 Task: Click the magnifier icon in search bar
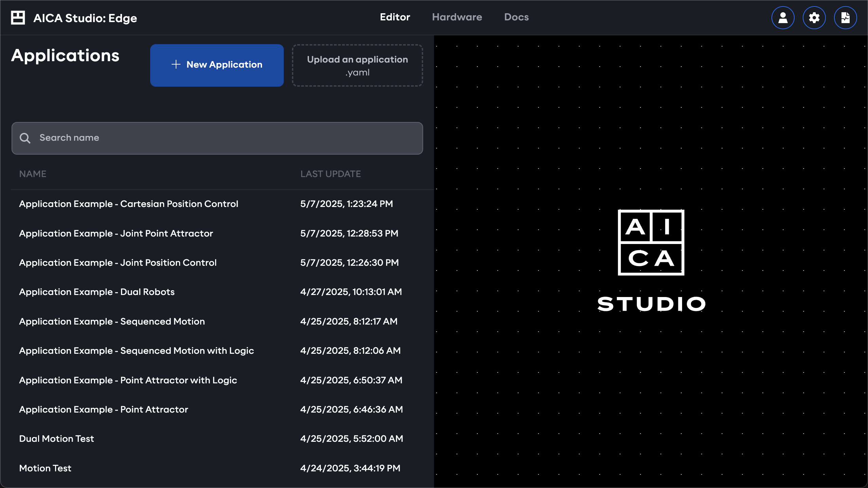pyautogui.click(x=25, y=138)
